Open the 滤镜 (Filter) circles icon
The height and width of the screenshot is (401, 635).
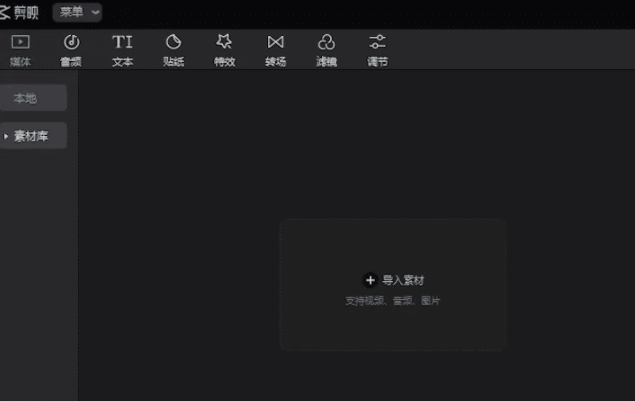(x=326, y=42)
